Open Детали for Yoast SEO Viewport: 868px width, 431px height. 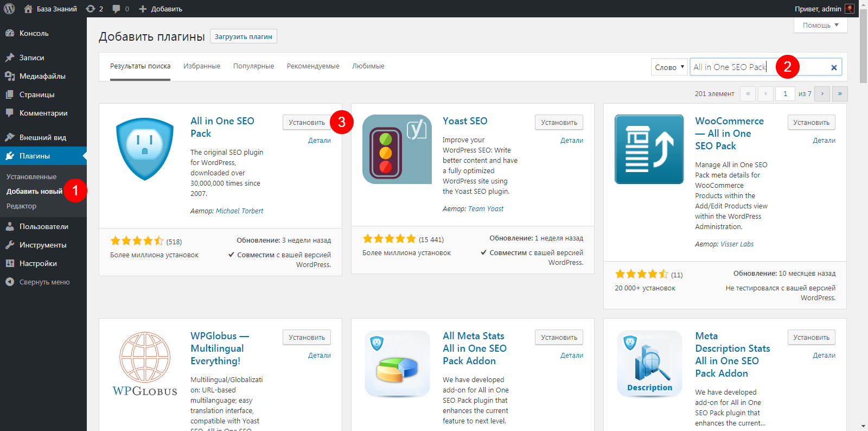[x=572, y=141]
